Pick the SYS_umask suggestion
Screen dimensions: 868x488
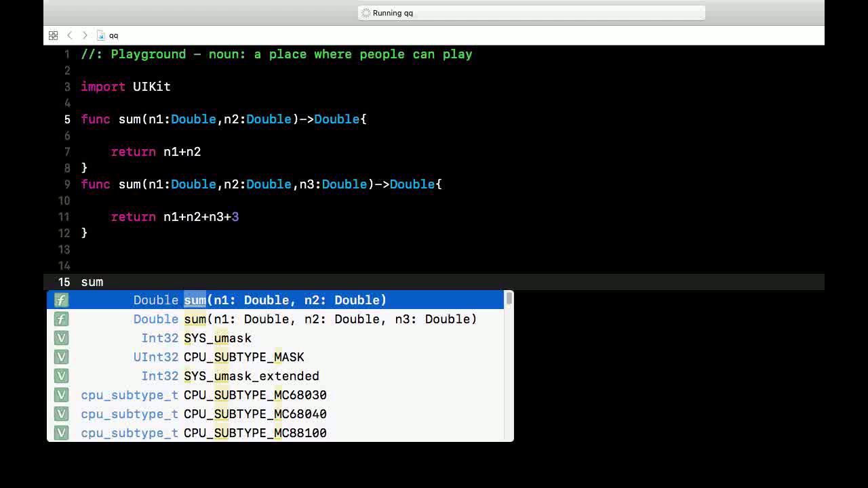(275, 338)
